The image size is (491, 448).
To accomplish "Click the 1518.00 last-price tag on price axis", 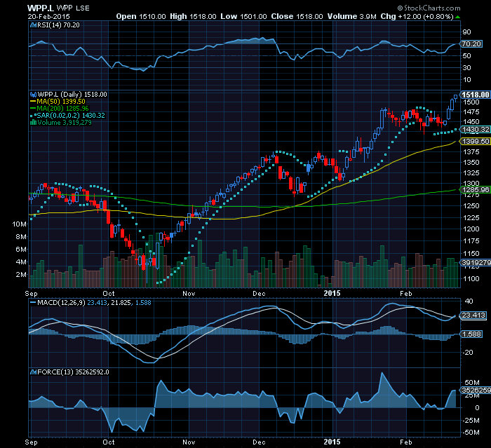I will (476, 95).
